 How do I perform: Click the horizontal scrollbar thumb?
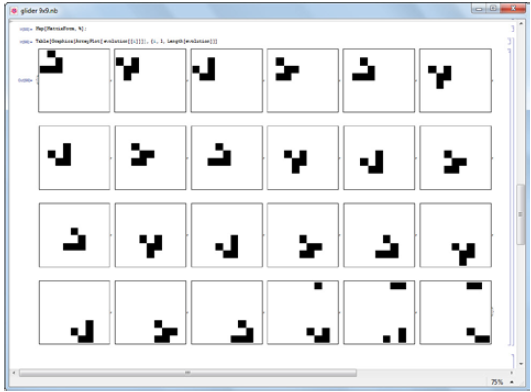coord(188,373)
